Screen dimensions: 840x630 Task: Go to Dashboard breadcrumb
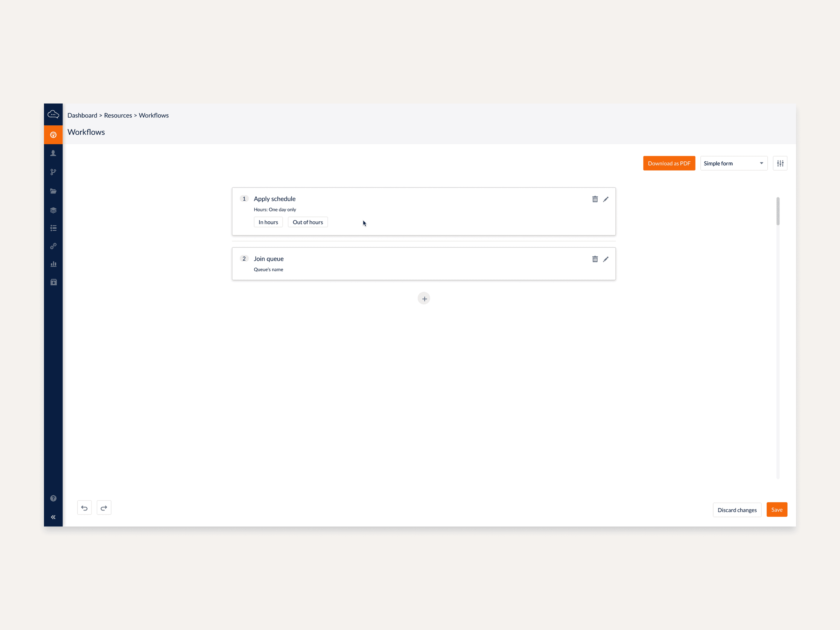tap(82, 115)
